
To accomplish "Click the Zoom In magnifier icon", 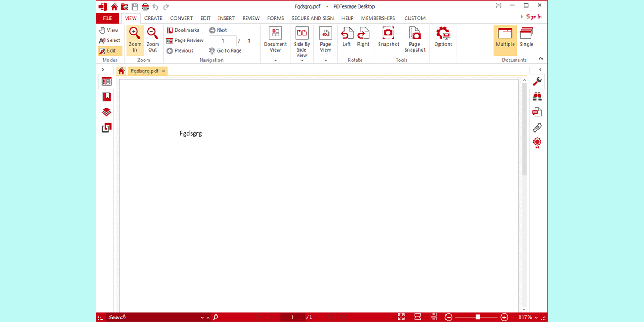I will coord(135,34).
